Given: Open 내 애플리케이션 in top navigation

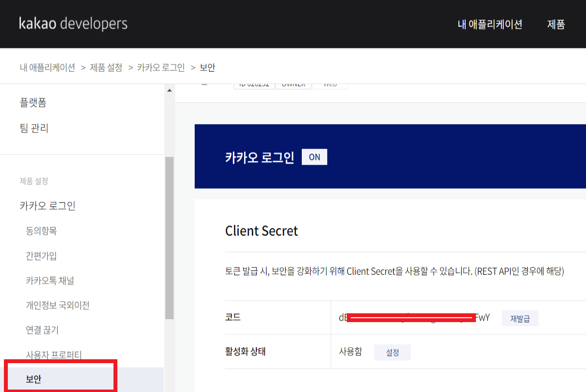Looking at the screenshot, I should pos(490,24).
